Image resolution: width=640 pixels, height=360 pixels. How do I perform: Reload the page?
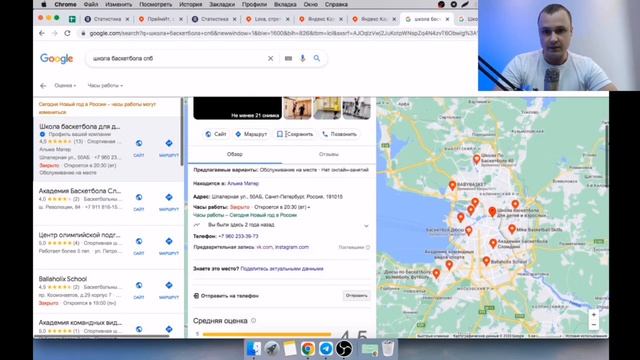point(67,33)
